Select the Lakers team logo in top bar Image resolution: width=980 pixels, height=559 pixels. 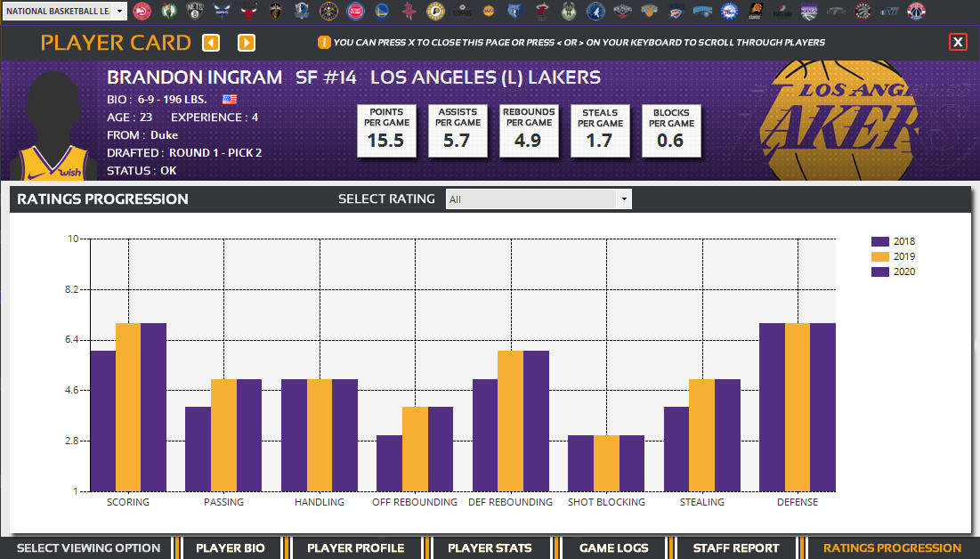coord(489,11)
